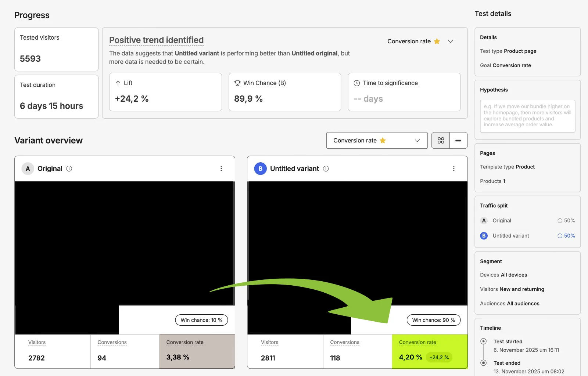
Task: Click the Lift up-arrow icon
Action: pos(118,83)
